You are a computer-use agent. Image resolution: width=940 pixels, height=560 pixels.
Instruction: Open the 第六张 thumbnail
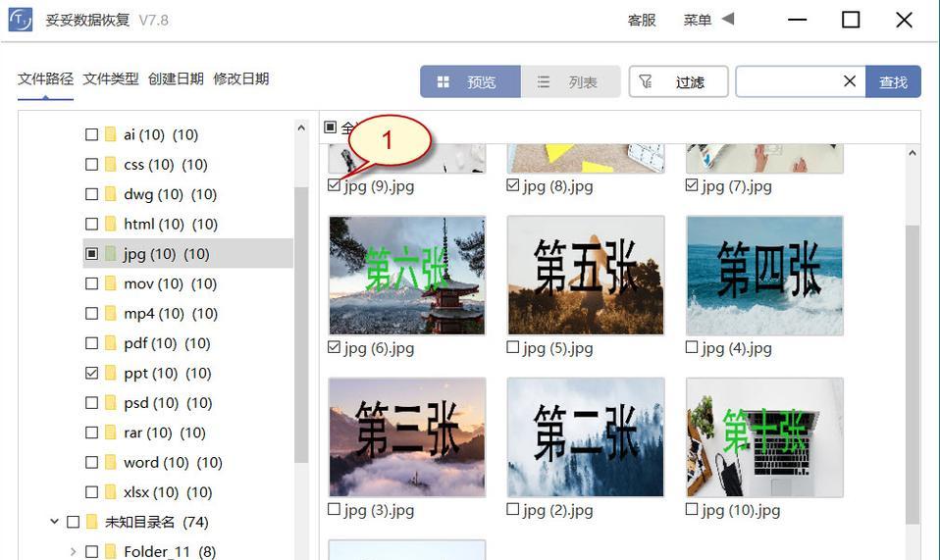pos(407,275)
